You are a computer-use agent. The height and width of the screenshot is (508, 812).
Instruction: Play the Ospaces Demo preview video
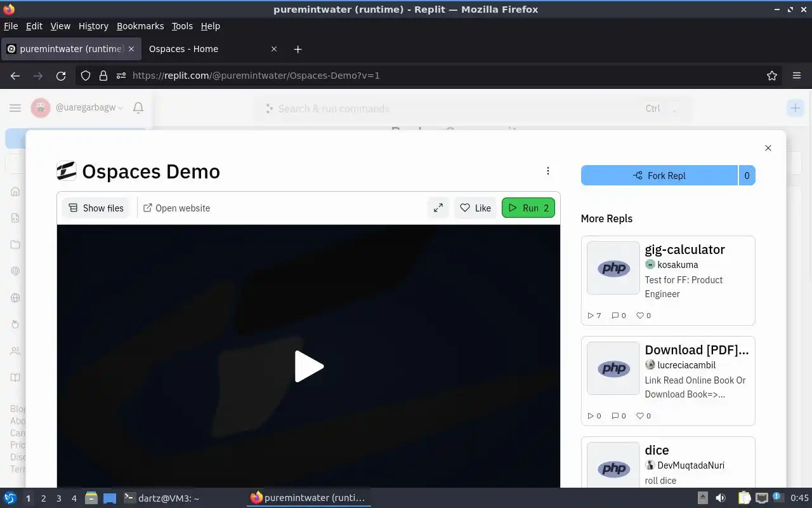click(309, 366)
